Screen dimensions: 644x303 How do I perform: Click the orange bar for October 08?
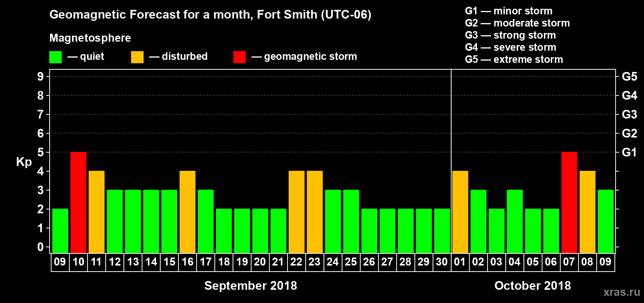coord(588,212)
